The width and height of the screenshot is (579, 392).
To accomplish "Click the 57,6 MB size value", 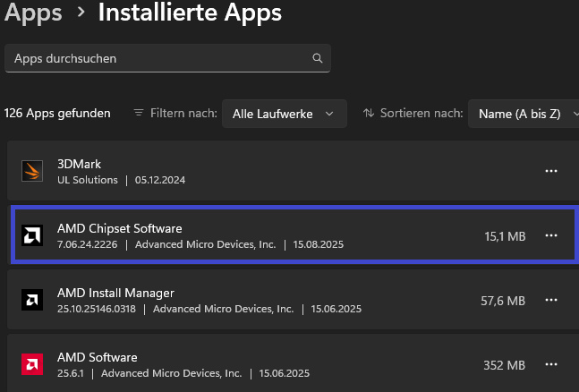I will pyautogui.click(x=503, y=301).
